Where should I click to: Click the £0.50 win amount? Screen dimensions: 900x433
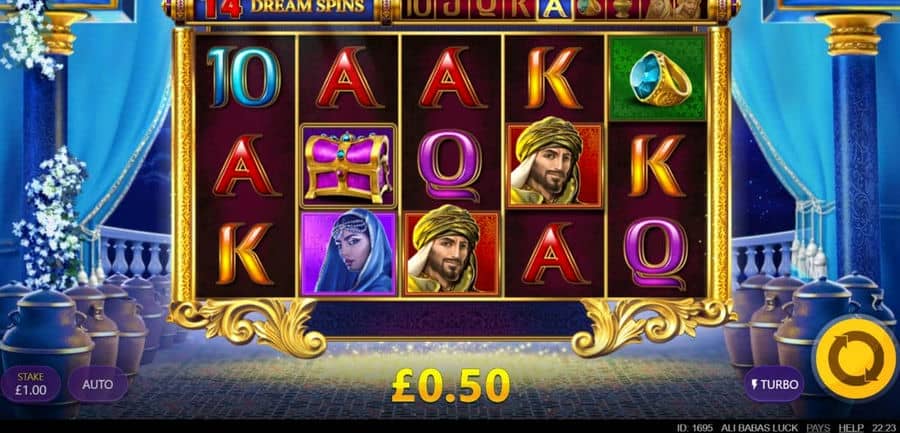coord(451,386)
